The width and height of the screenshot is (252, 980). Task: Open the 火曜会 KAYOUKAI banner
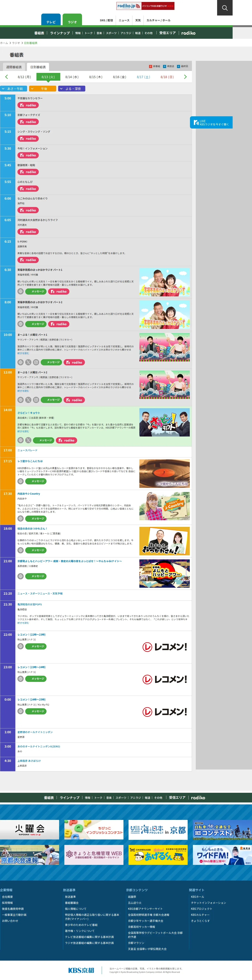pyautogui.click(x=30, y=830)
